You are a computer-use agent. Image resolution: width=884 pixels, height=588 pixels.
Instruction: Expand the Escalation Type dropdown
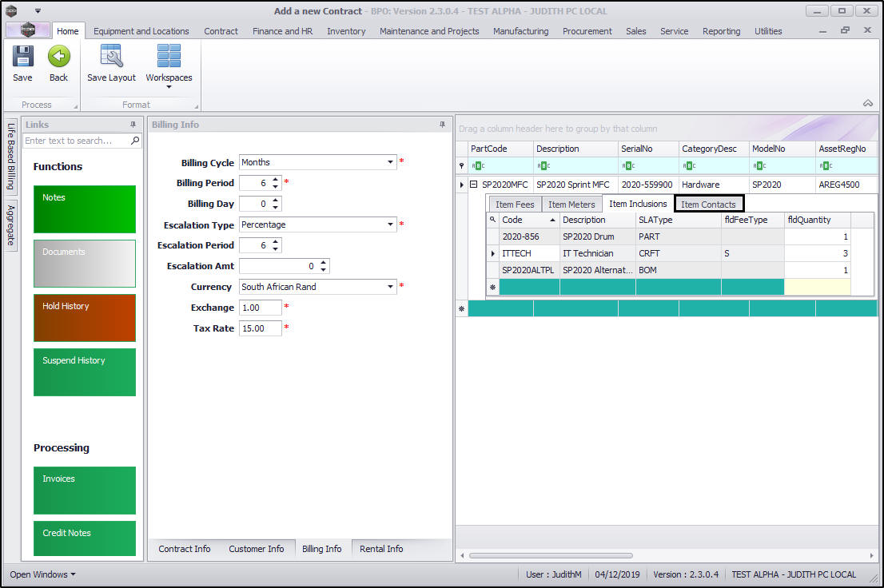click(391, 224)
